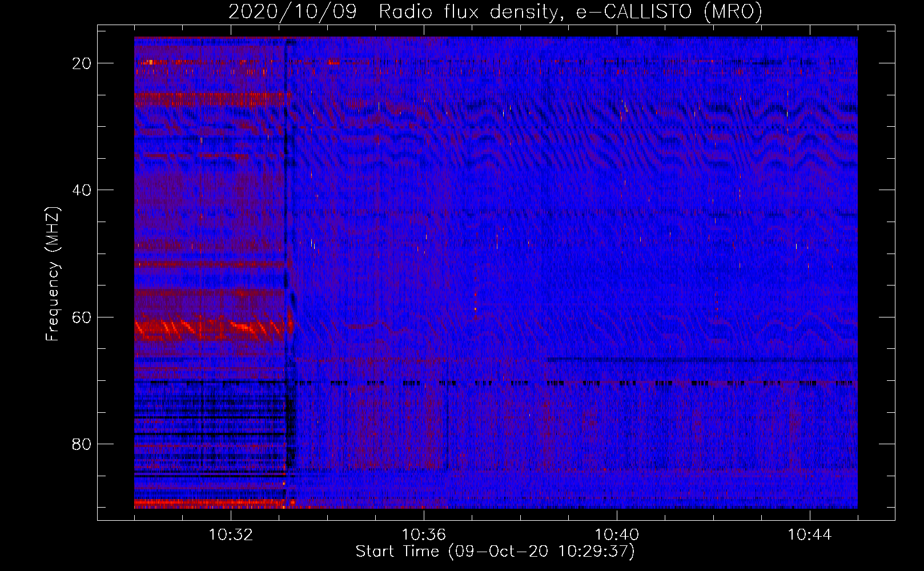Click the time tick label '10:36'

pos(424,535)
